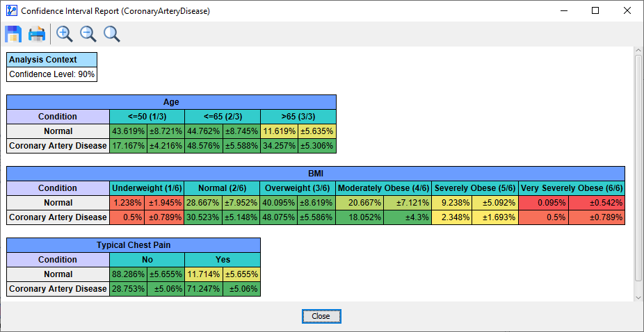This screenshot has height=332, width=644.
Task: Zoom in with the plus magnifier
Action: tap(65, 34)
